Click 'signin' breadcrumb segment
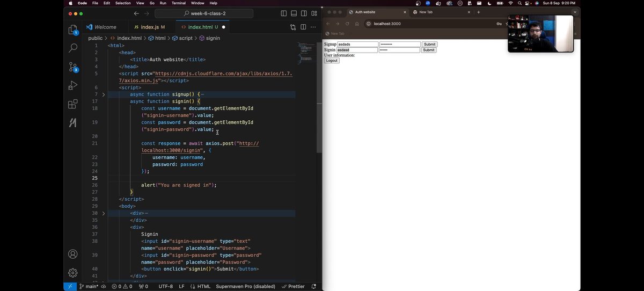644x291 pixels. pos(209,38)
